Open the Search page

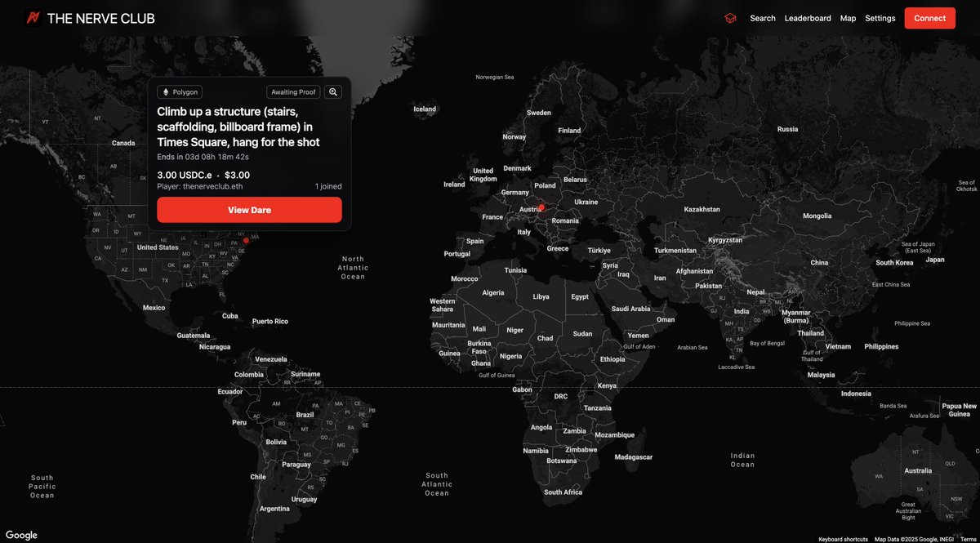763,18
